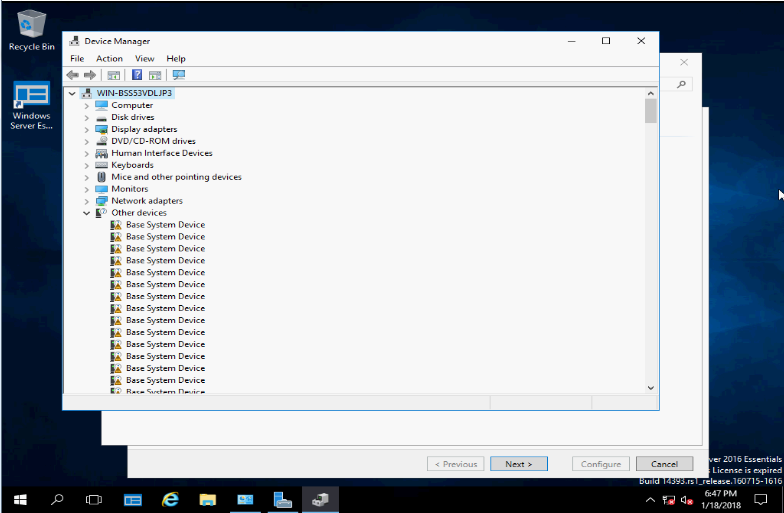
Task: Expand the Display adapters node chevron
Action: pyautogui.click(x=86, y=130)
